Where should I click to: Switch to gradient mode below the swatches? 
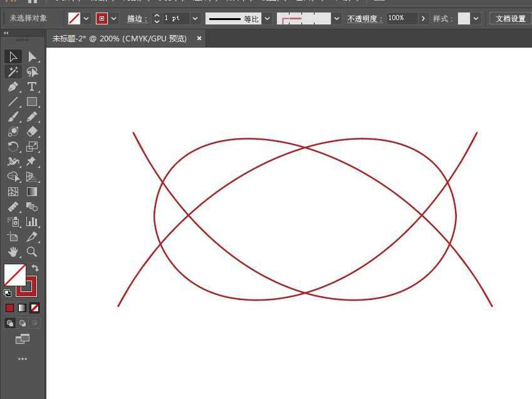(x=23, y=307)
